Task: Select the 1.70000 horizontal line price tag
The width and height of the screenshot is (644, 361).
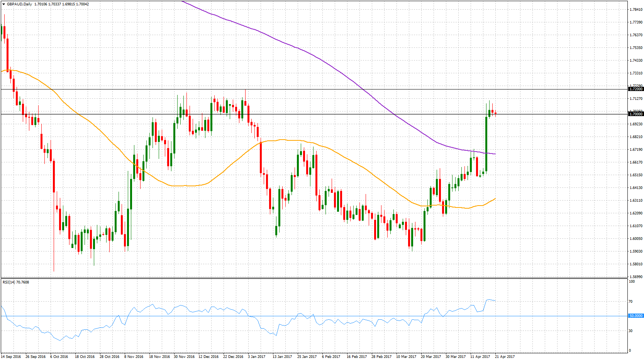Action: tap(636, 114)
